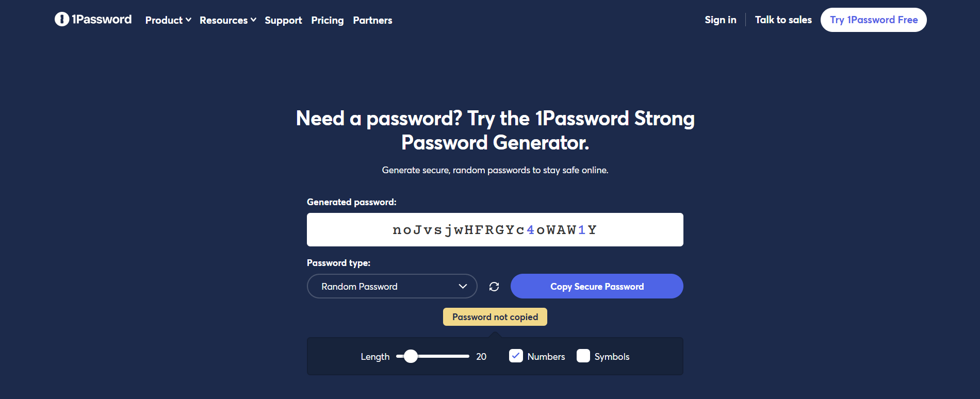Disable the Numbers checkbox
980x399 pixels.
coord(516,356)
